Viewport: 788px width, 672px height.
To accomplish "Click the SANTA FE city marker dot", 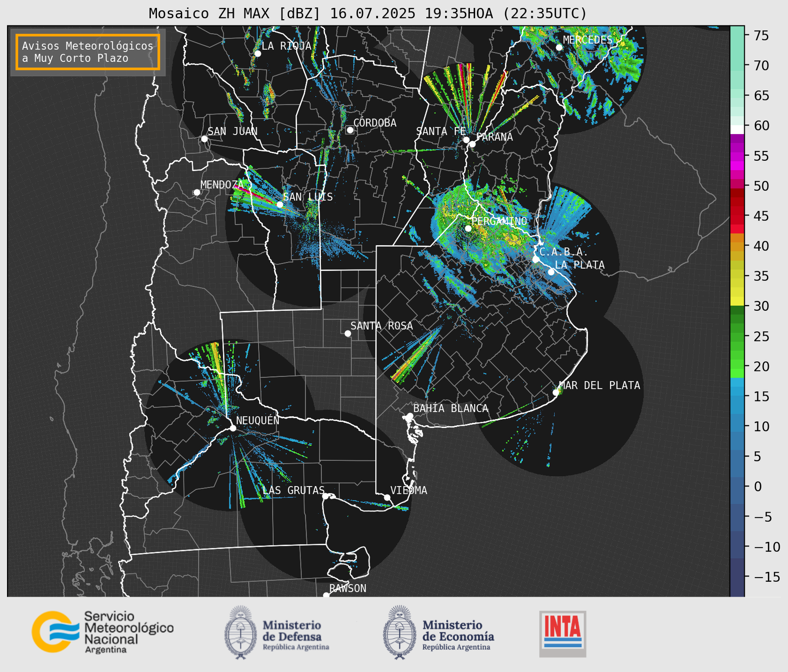I will coord(466,140).
